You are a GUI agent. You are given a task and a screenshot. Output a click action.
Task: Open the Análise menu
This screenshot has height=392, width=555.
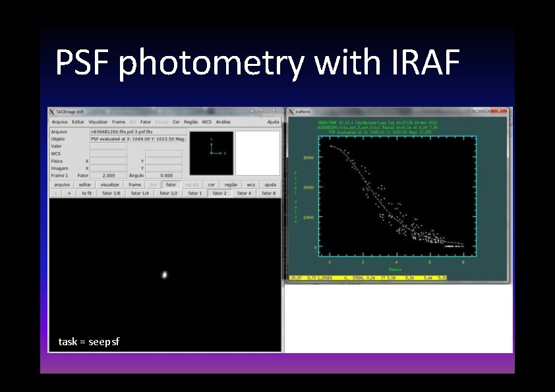[223, 122]
